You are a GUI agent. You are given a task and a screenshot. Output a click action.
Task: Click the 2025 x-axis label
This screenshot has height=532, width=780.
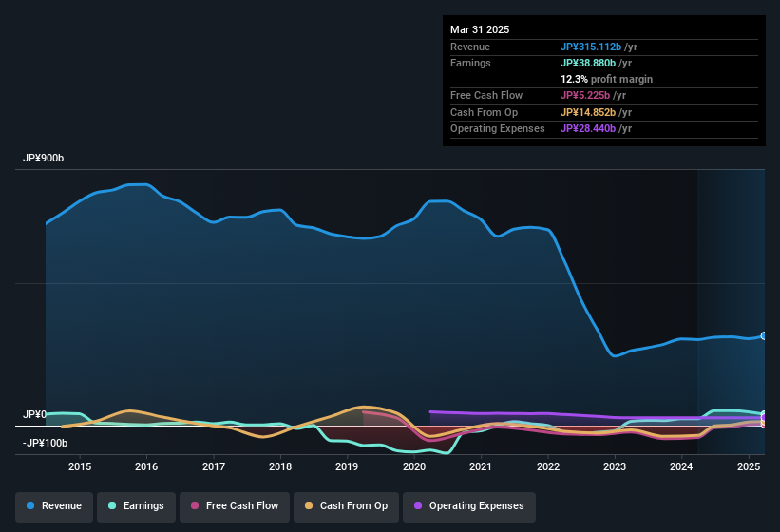tap(748, 466)
